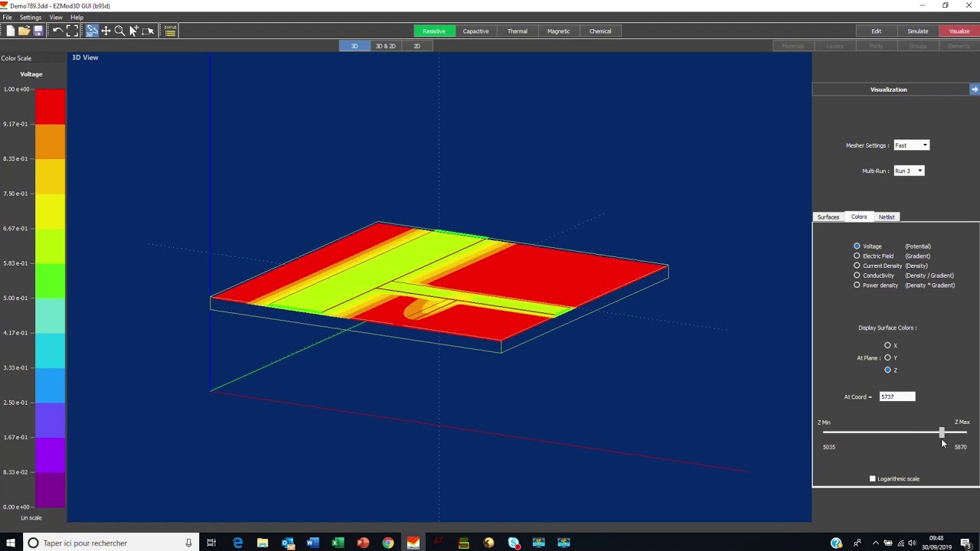This screenshot has width=980, height=551.
Task: Switch to Colors tab
Action: tap(859, 217)
